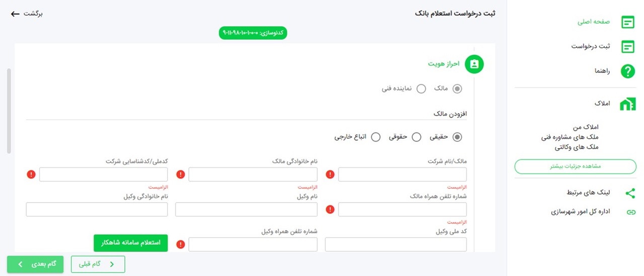Select the اتباع خارجی radio button
The image size is (644, 276).
click(376, 137)
